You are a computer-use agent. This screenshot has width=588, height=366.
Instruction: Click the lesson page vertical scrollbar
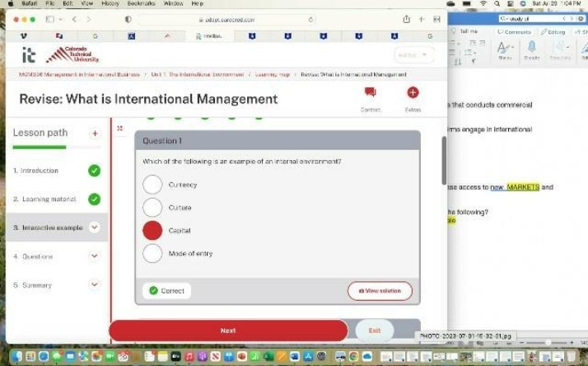(444, 161)
